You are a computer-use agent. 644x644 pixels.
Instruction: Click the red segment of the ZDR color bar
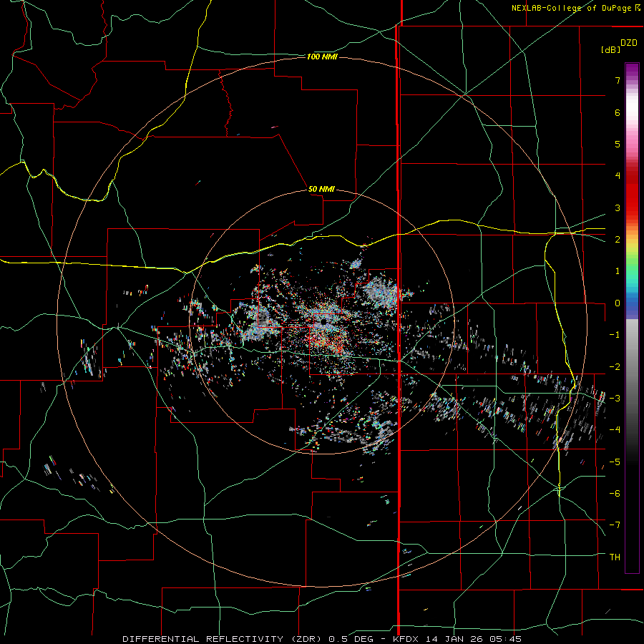(632, 193)
